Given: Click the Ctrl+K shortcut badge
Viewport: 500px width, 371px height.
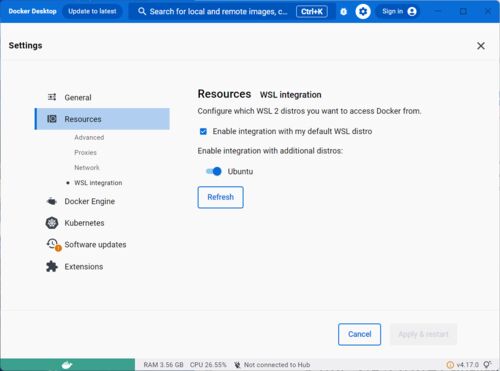Looking at the screenshot, I should click(312, 12).
